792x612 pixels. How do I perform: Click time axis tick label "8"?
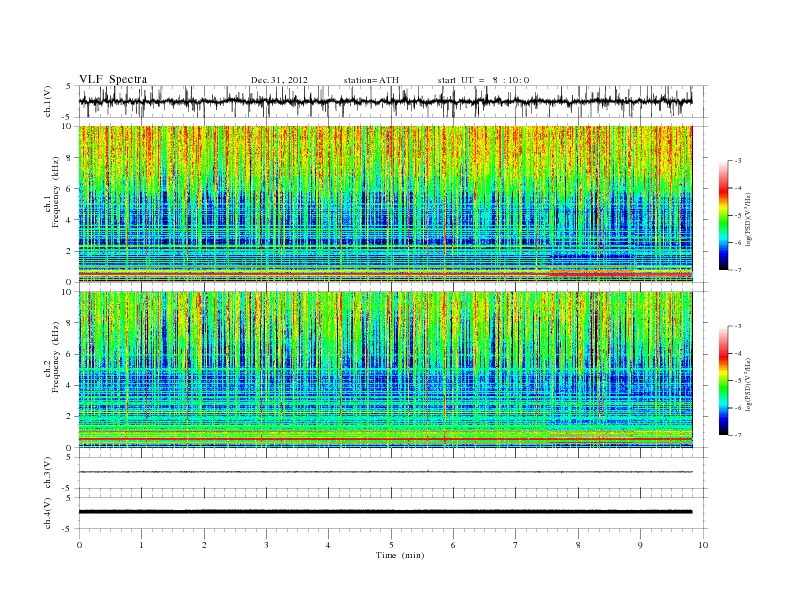(578, 545)
